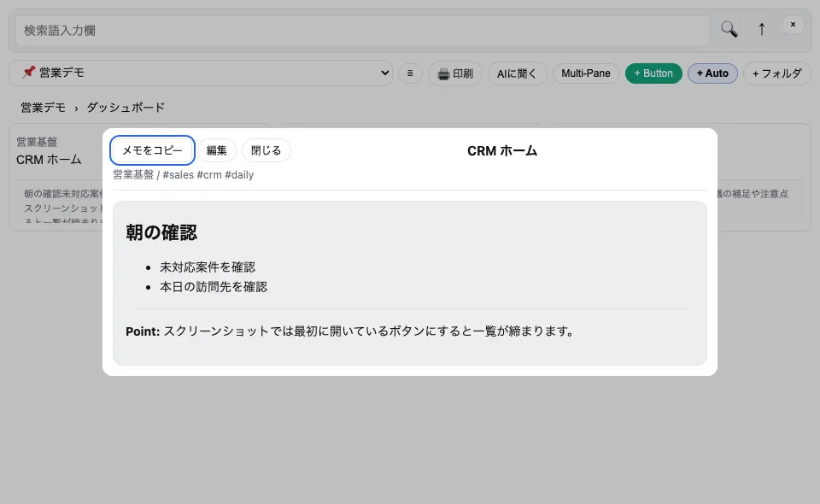Click inside the 検索語入力欄 search field
The image size is (820, 504).
[362, 30]
